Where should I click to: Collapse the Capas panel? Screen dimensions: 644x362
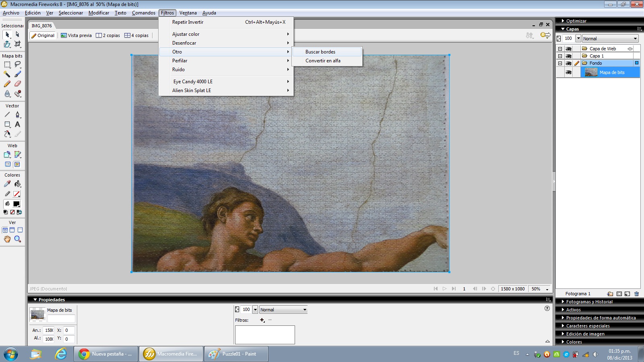[563, 29]
